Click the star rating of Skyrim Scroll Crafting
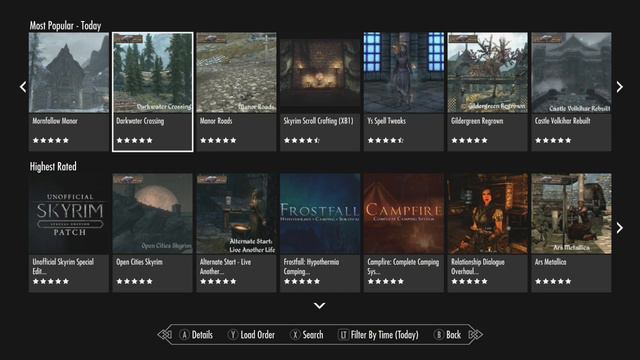 click(302, 140)
